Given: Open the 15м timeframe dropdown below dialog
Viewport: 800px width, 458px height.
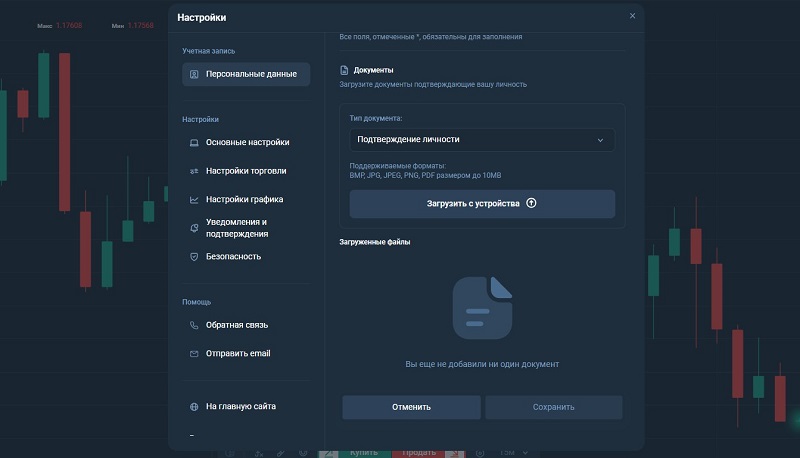Looking at the screenshot, I should click(509, 453).
